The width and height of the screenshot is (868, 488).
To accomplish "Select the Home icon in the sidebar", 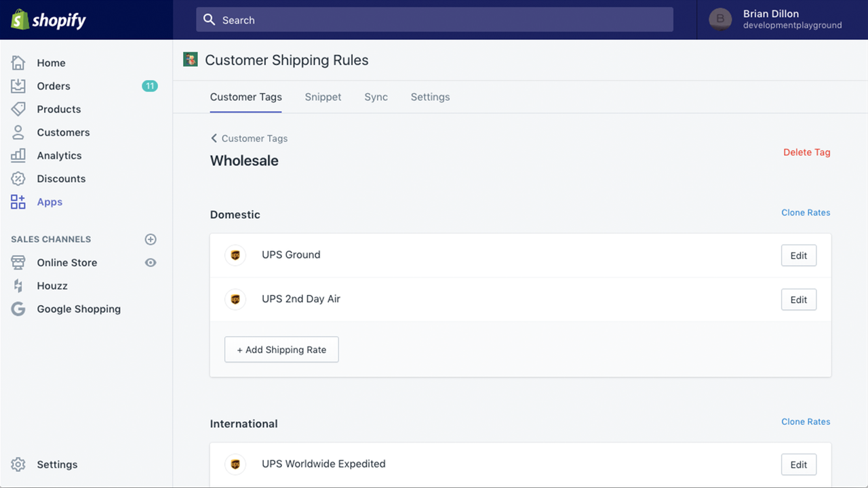I will coord(18,62).
